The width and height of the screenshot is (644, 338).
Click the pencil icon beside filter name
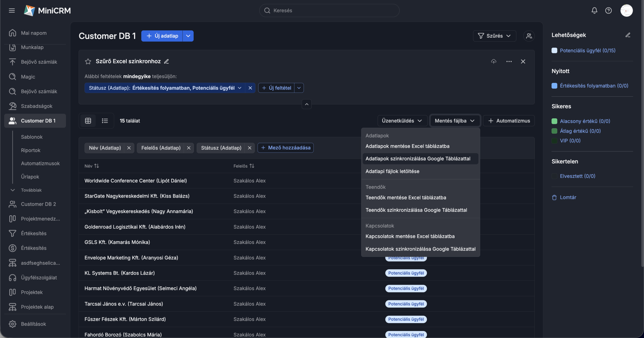166,62
